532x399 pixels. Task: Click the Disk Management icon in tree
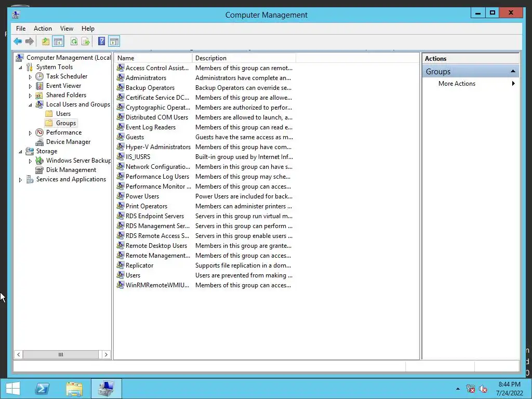pyautogui.click(x=39, y=170)
